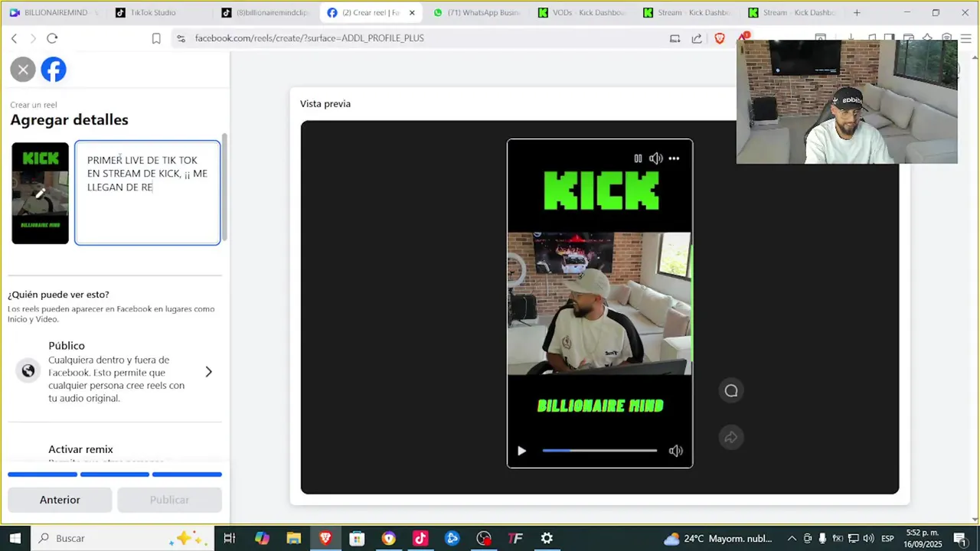Click 'Activar remix' option text
This screenshot has height=551, width=980.
[80, 449]
